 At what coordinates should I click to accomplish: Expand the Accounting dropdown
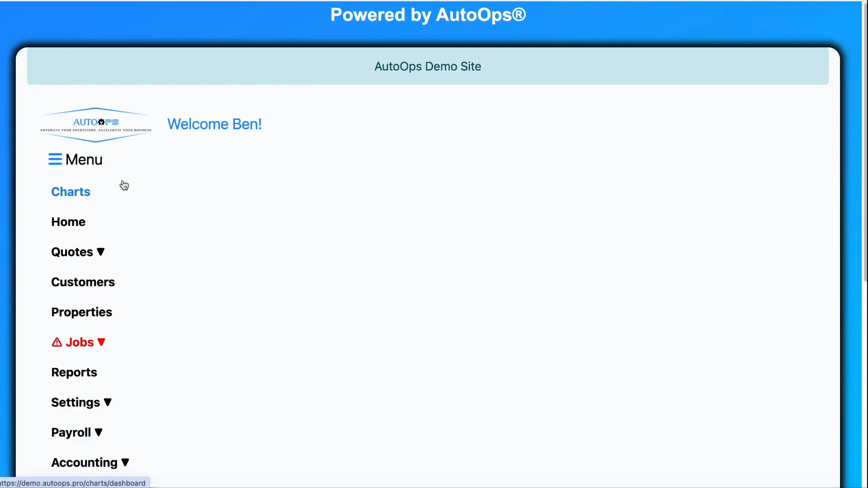tap(125, 462)
